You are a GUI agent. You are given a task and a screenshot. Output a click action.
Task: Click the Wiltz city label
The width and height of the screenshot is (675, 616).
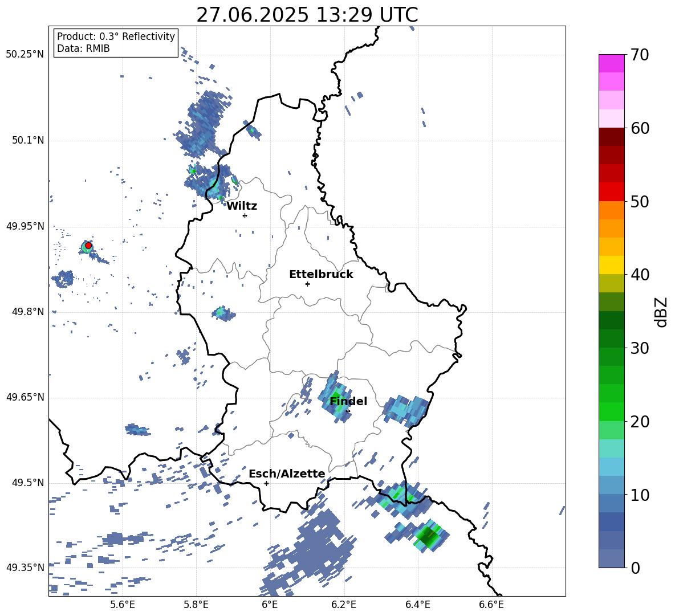point(242,206)
